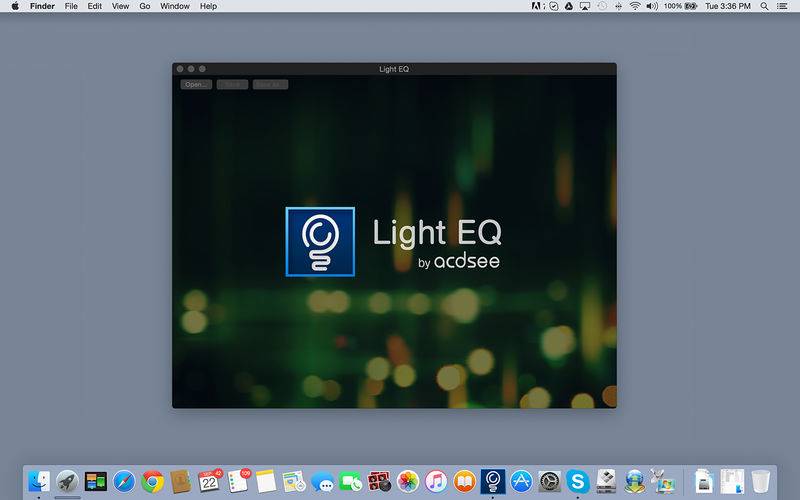
Task: Open the Trash in the Dock
Action: pyautogui.click(x=761, y=481)
